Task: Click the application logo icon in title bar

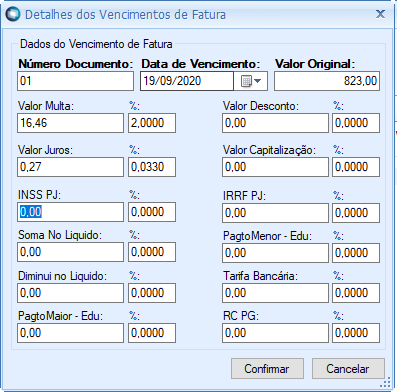Action: 13,14
